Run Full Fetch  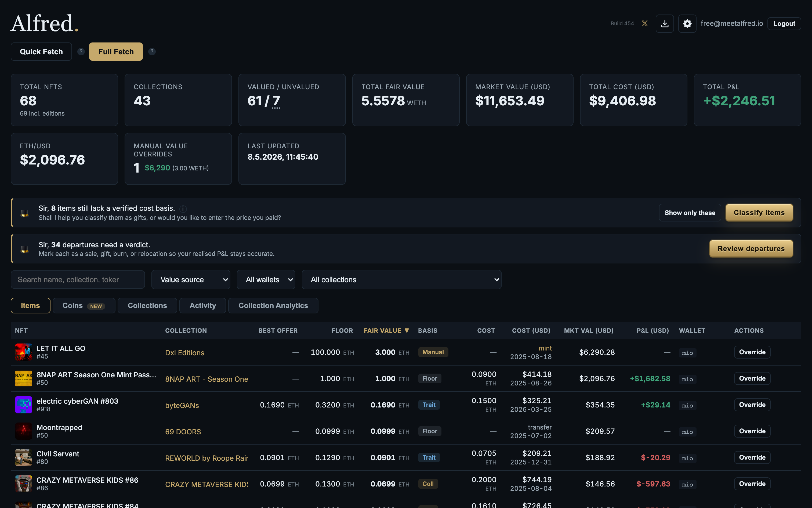click(x=116, y=51)
